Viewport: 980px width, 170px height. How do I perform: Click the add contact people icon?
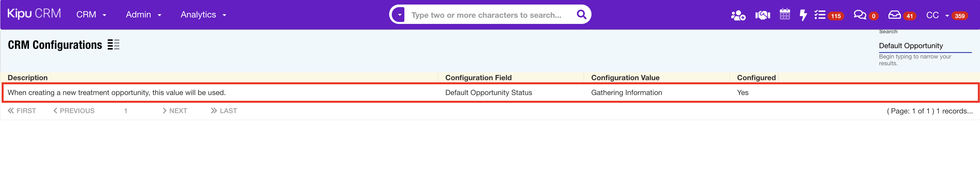tap(738, 15)
